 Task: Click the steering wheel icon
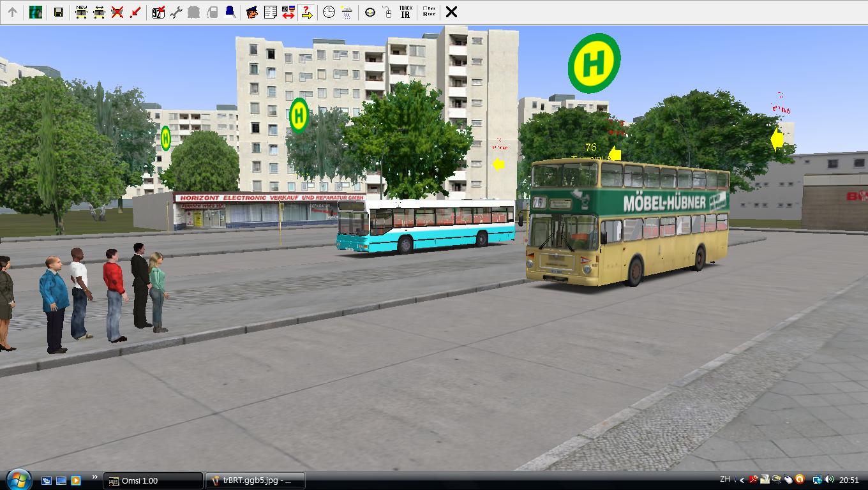pyautogui.click(x=370, y=12)
